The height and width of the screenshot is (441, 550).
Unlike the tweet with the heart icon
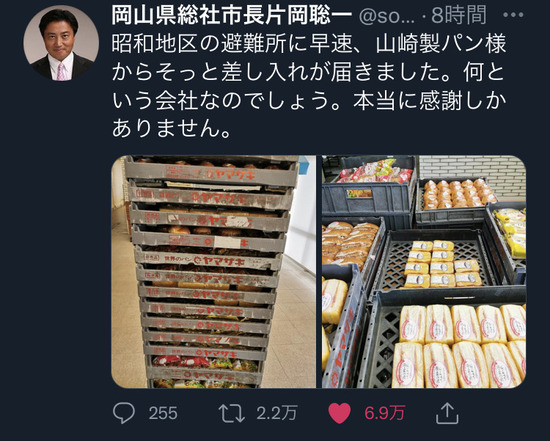(x=340, y=413)
